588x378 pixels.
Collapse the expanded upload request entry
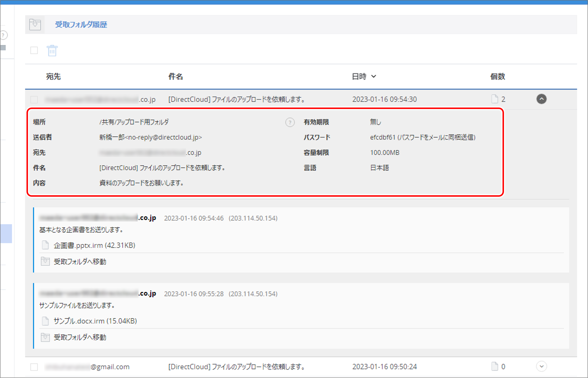[542, 99]
